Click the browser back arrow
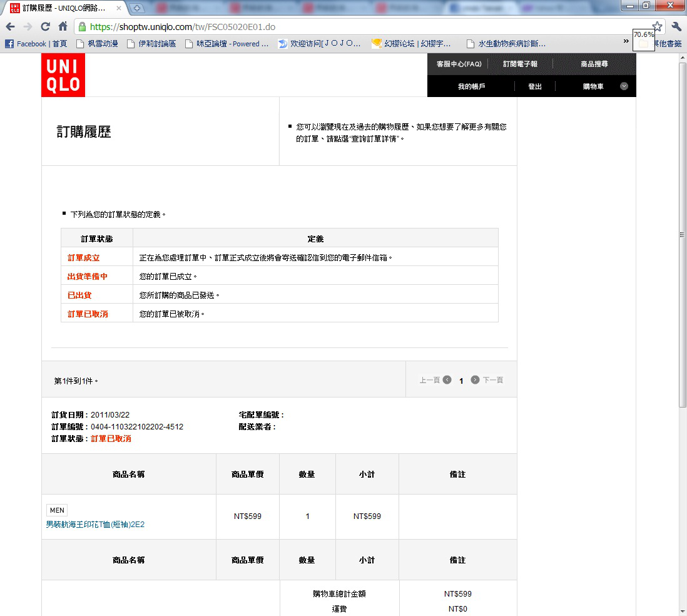The image size is (687, 616). click(11, 27)
